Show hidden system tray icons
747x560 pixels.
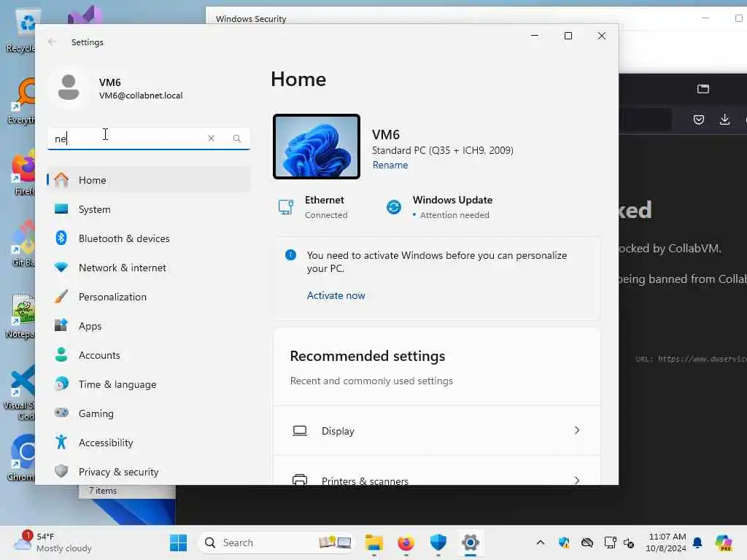[541, 542]
